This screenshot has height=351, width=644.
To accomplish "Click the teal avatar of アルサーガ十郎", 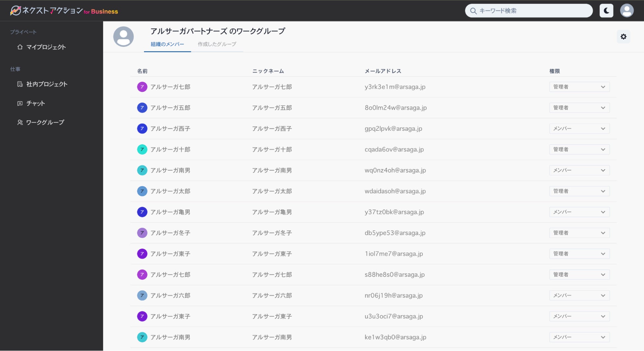I will point(142,150).
